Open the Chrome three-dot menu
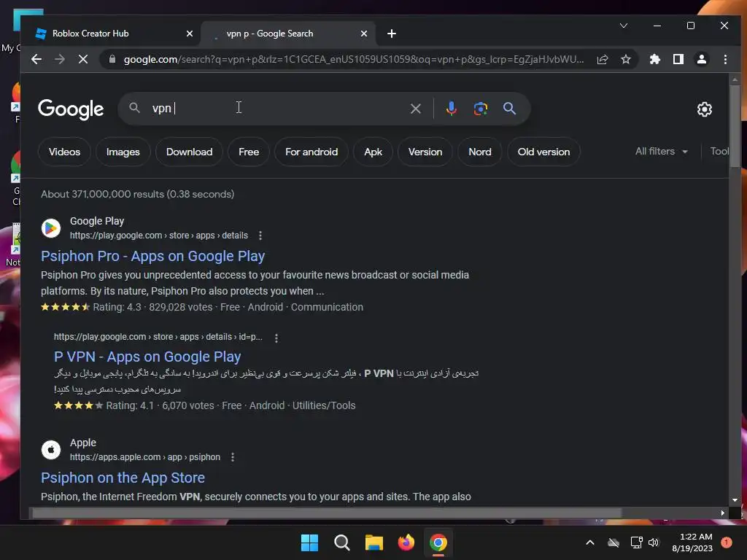The width and height of the screenshot is (747, 560). (x=725, y=59)
